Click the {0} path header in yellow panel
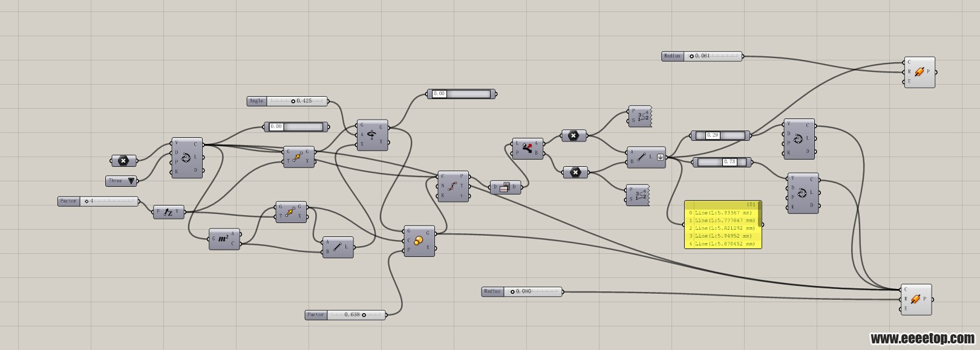Screen dimensions: 980x350 [x=751, y=205]
